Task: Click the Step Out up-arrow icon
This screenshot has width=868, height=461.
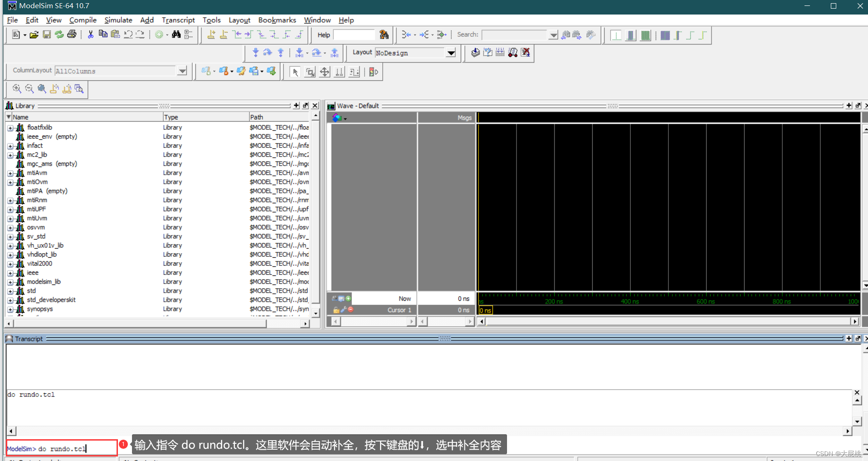Action: click(x=281, y=53)
